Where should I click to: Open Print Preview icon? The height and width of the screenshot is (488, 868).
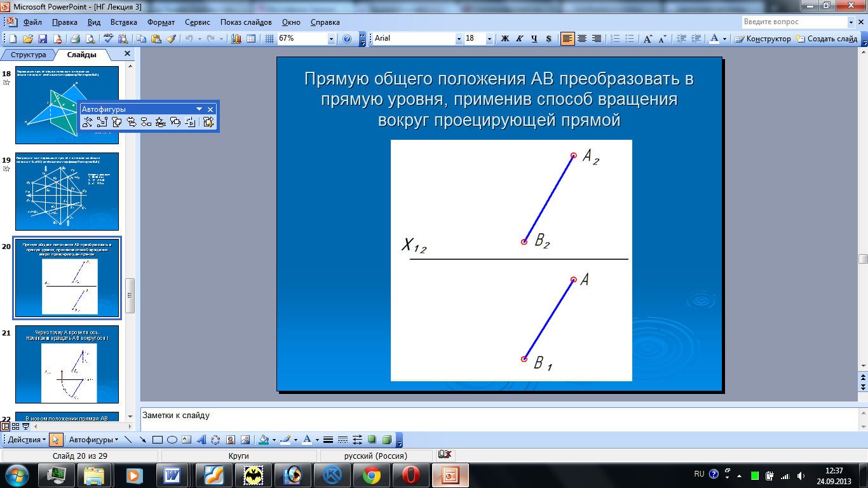[x=90, y=39]
